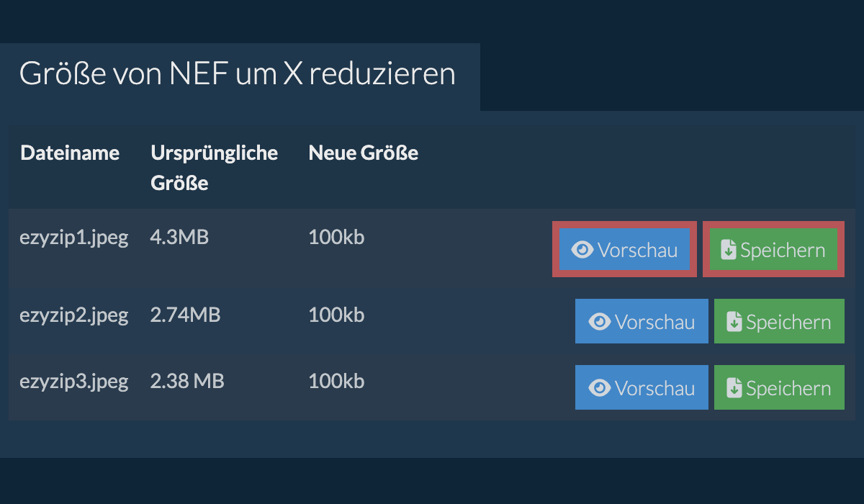This screenshot has width=864, height=504.
Task: Select the ezyzip3.jpeg file name
Action: (x=73, y=381)
